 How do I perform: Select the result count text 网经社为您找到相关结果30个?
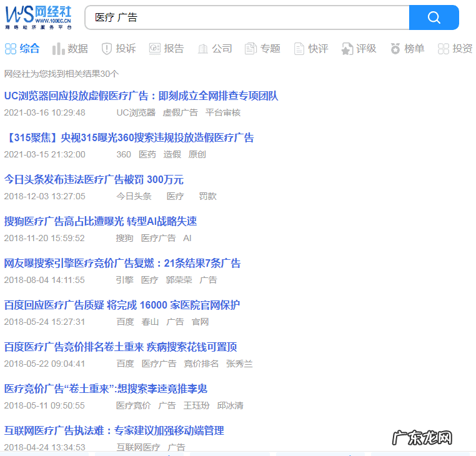tap(61, 74)
